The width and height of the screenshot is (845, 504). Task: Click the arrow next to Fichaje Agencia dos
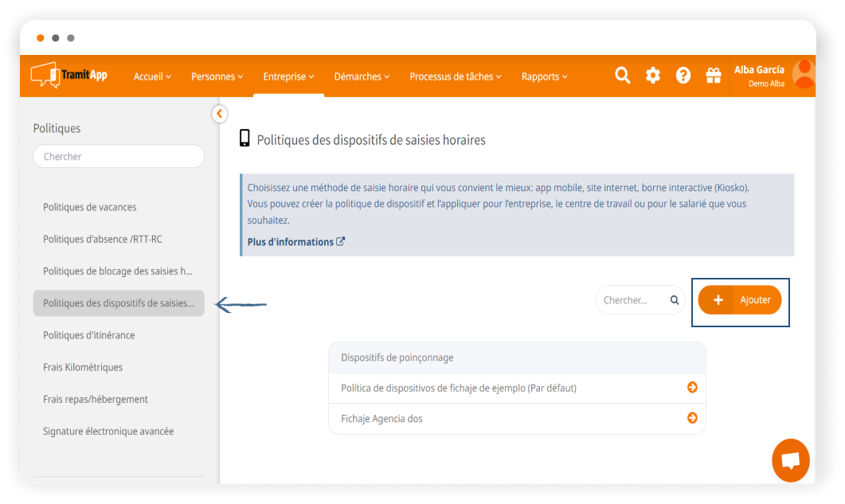tap(692, 418)
